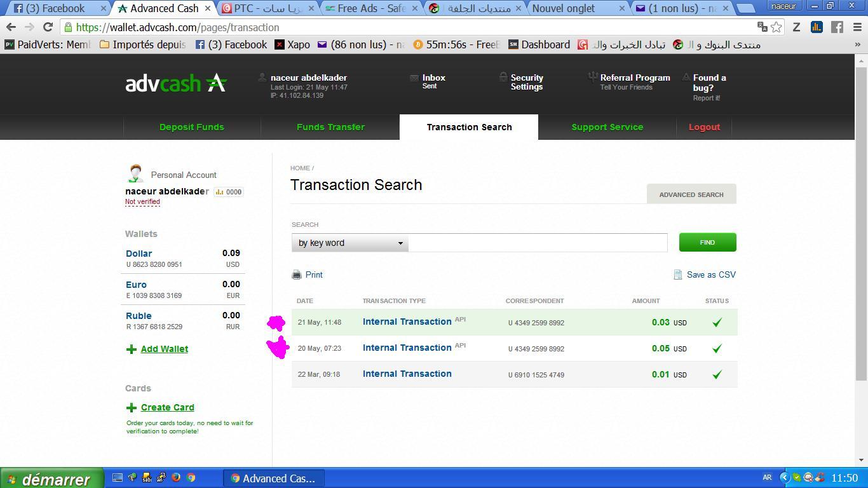Click the Create Card link

click(x=168, y=407)
